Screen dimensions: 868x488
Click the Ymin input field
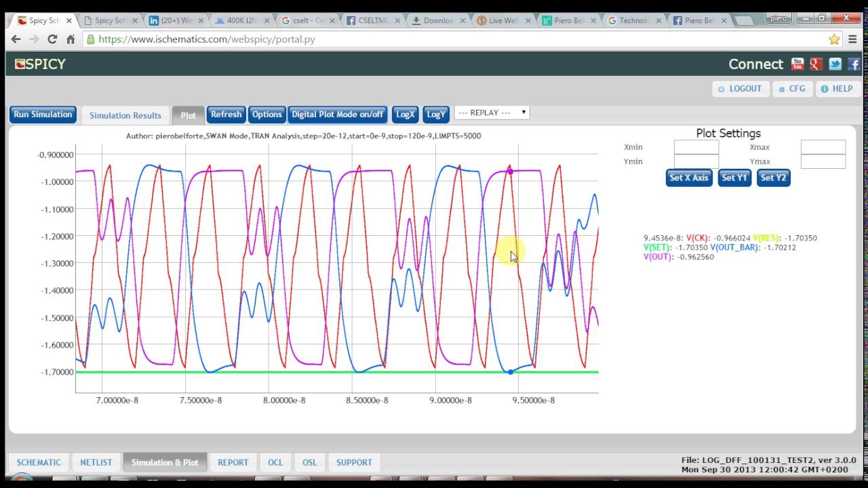(696, 161)
